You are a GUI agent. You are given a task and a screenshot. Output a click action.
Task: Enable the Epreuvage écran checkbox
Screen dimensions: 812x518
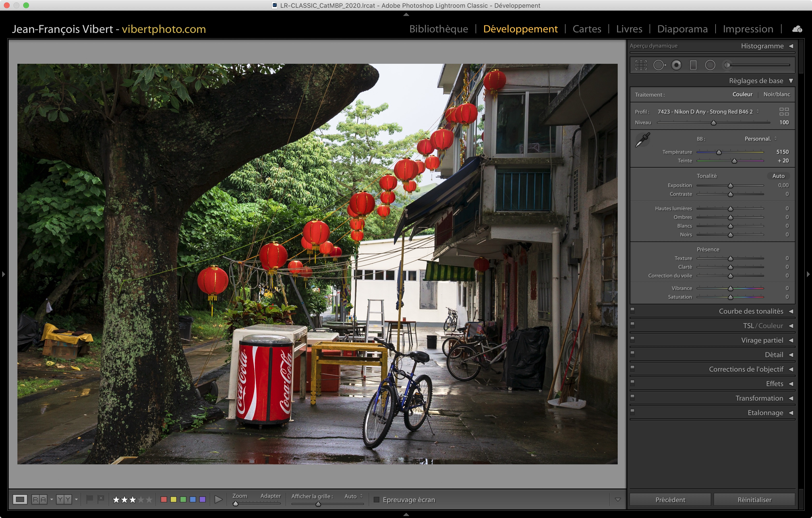pos(377,499)
